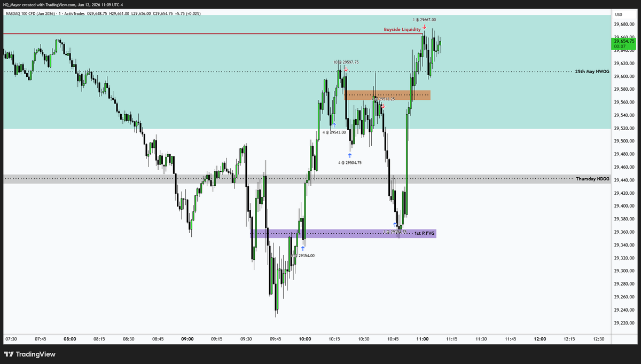Click the 08:15 time axis label
Image resolution: width=641 pixels, height=364 pixels.
pos(99,339)
